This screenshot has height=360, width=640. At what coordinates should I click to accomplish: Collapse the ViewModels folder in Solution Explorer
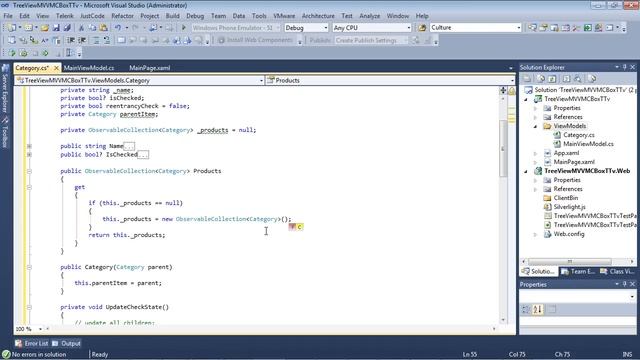coord(536,126)
